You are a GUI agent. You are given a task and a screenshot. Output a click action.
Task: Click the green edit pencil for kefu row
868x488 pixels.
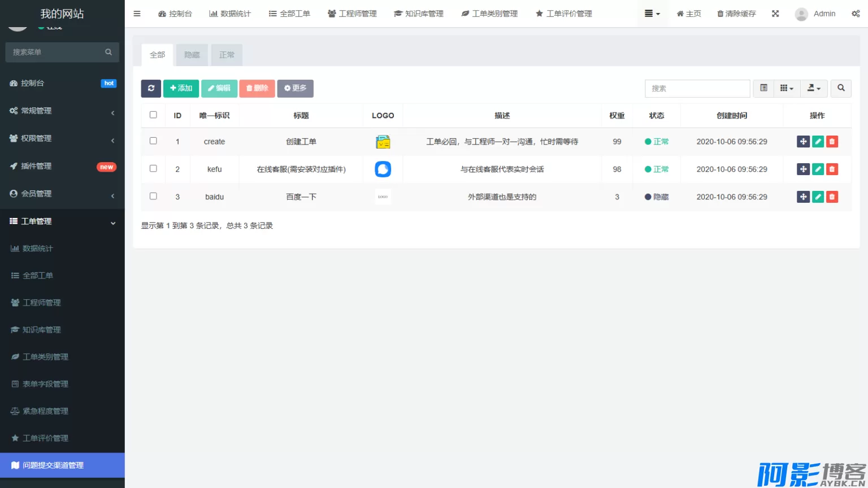pos(818,169)
